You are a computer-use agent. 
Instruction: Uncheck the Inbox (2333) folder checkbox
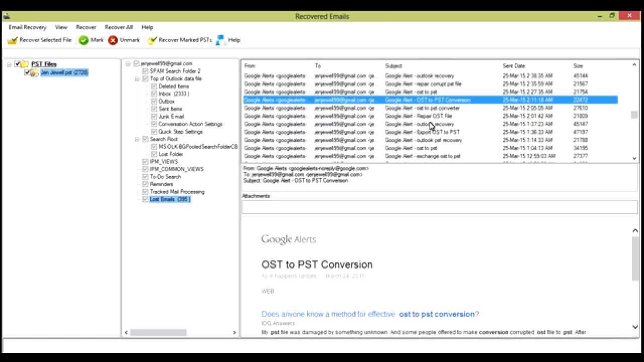(154, 94)
